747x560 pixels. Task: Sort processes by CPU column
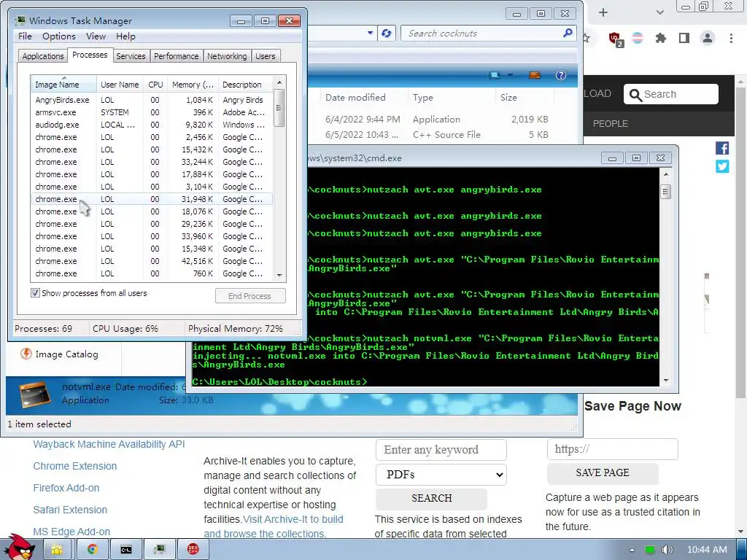[155, 85]
